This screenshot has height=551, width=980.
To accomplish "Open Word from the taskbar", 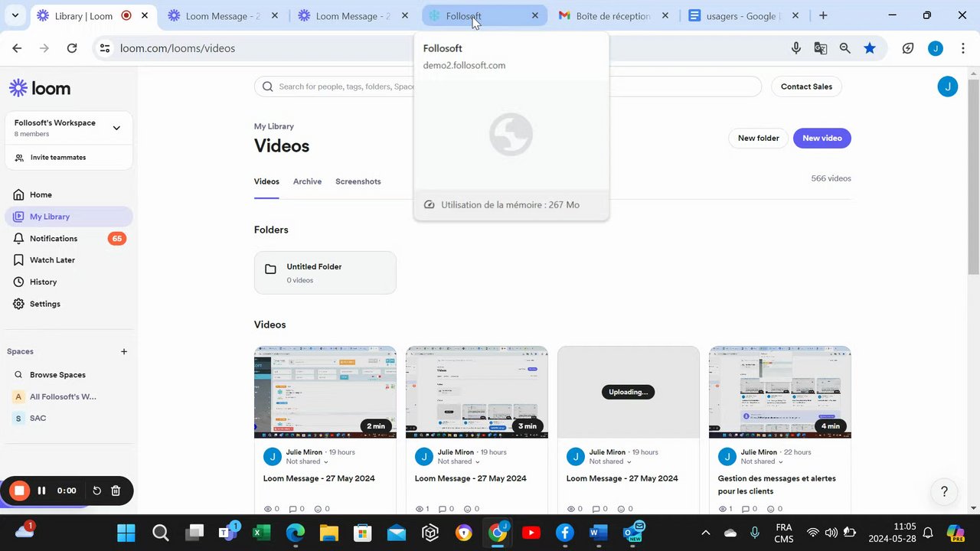I will pyautogui.click(x=599, y=533).
